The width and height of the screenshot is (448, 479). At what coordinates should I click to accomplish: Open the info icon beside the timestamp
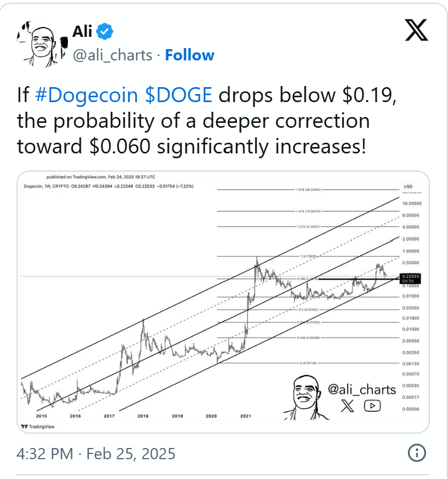pos(417,453)
